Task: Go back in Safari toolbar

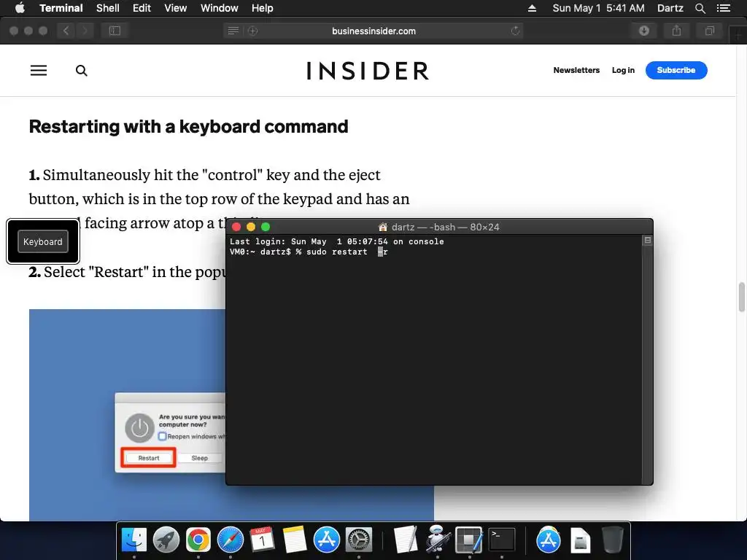Action: (66, 31)
